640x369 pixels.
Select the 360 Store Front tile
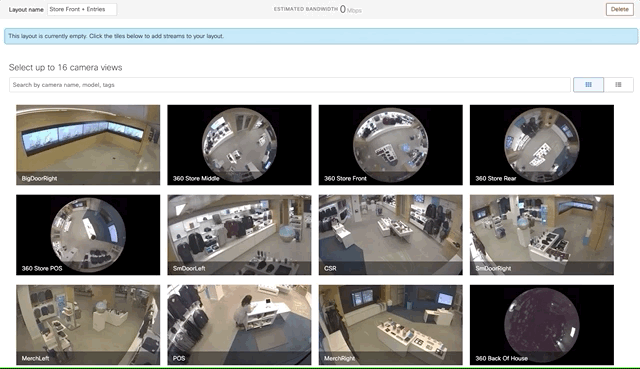391,145
